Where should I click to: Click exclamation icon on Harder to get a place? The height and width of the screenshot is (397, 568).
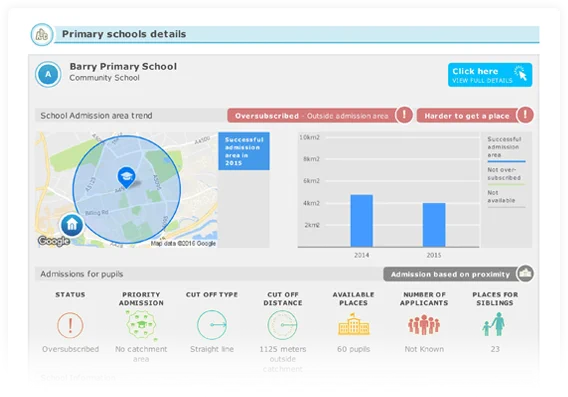click(525, 115)
